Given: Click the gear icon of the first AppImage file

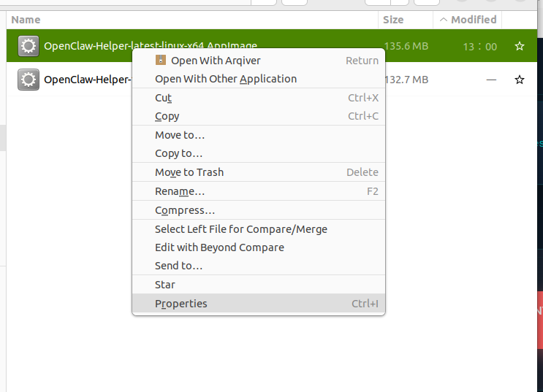Looking at the screenshot, I should [x=28, y=47].
